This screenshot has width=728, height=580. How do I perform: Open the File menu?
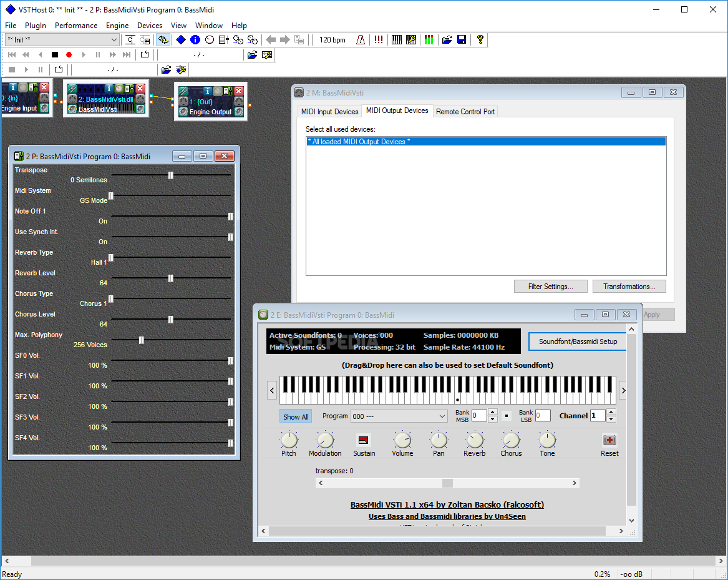(x=11, y=26)
